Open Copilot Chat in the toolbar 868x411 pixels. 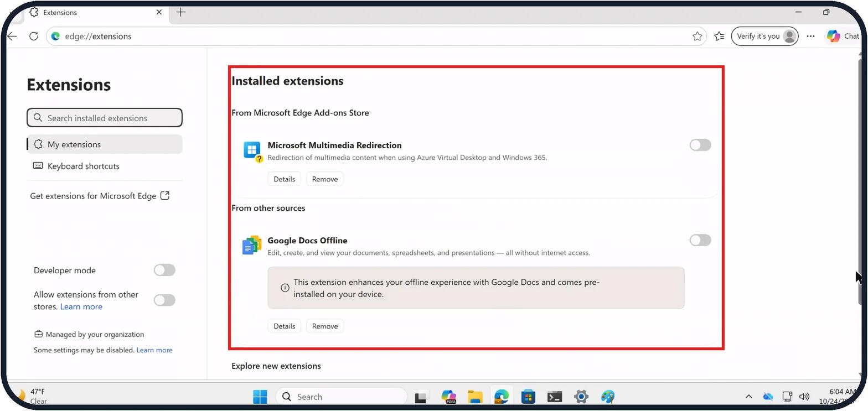pyautogui.click(x=843, y=37)
